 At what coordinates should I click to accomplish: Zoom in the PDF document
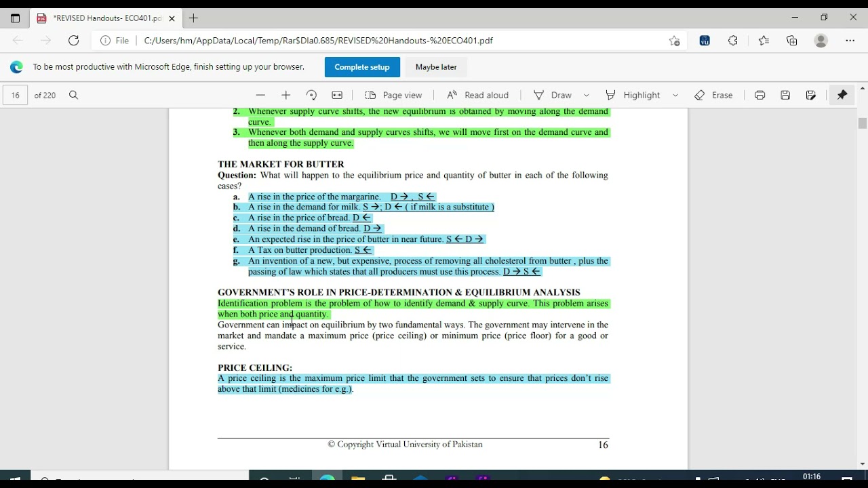click(x=285, y=96)
